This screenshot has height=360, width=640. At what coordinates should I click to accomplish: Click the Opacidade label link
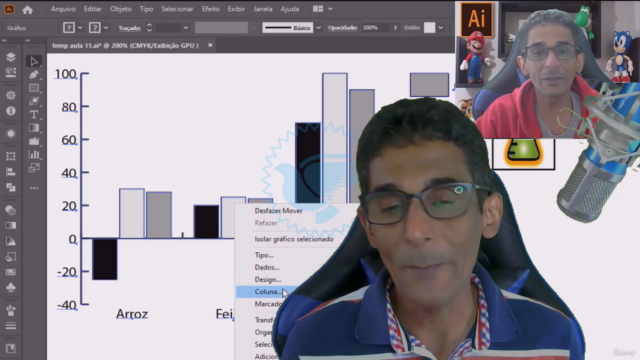(x=342, y=28)
